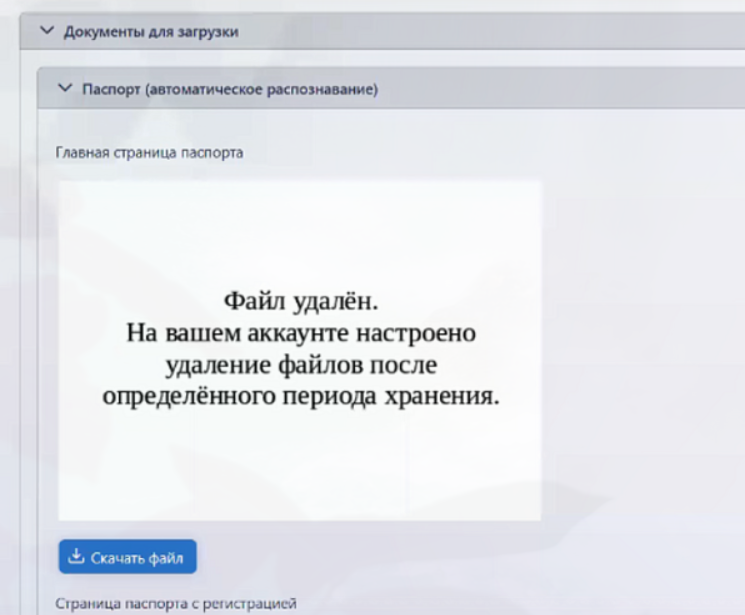Click the Документы для загрузки header title

[151, 32]
